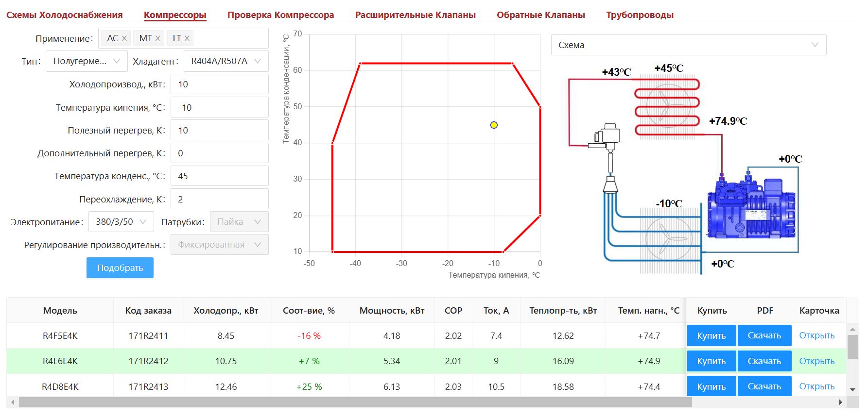Click the Дополнительный перегрев input field
Viewport: 868px width, 418px height.
coord(220,153)
